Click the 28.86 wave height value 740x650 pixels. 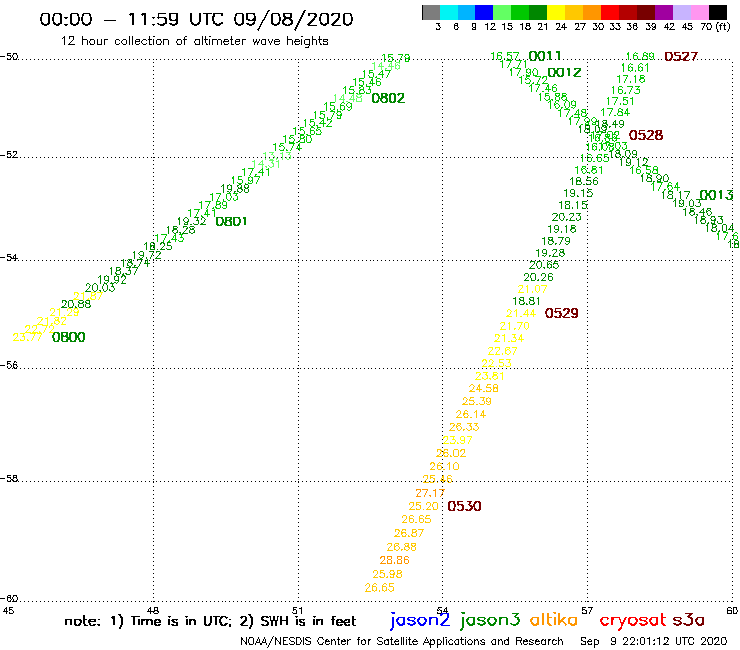tap(394, 560)
